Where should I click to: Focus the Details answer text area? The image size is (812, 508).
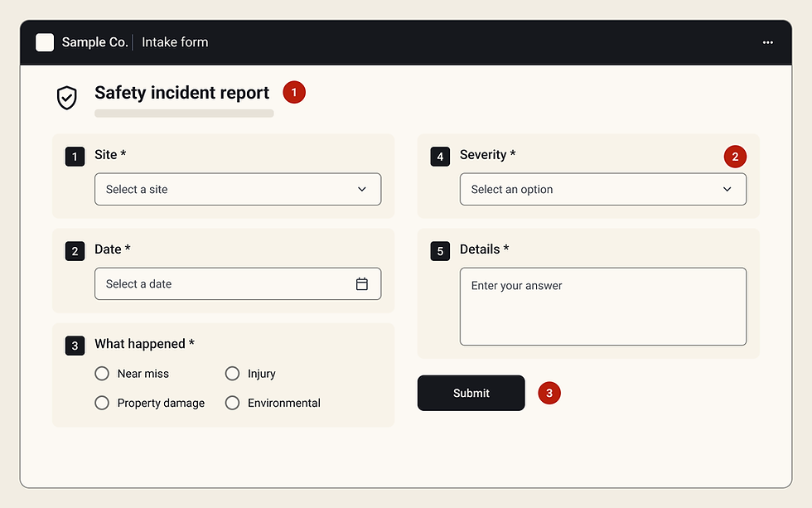[603, 307]
